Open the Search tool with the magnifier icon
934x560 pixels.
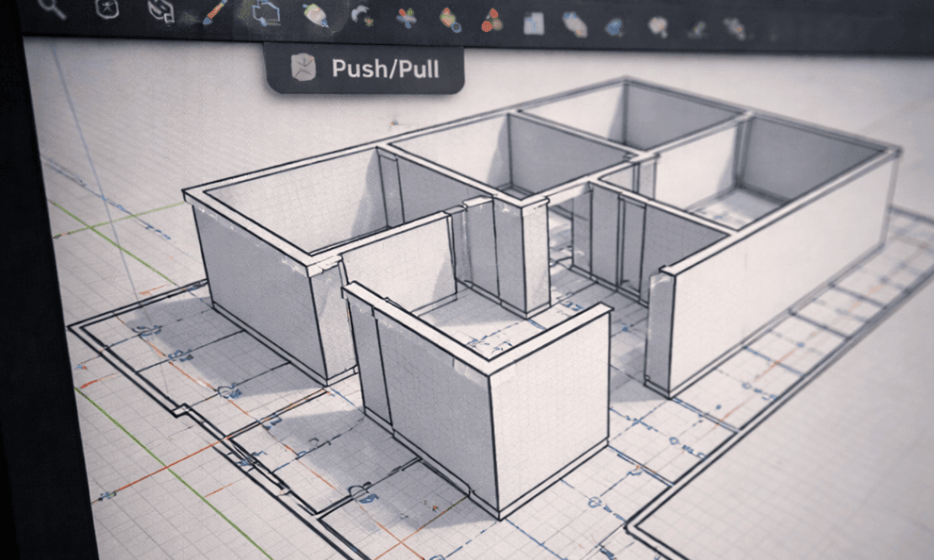[x=51, y=9]
